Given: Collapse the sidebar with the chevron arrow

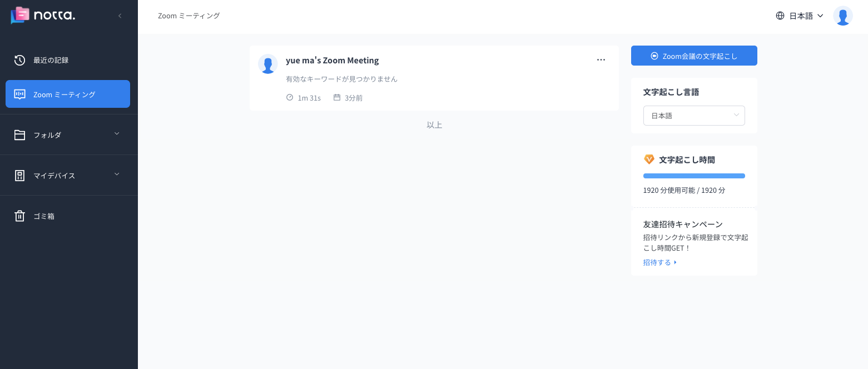Looking at the screenshot, I should pyautogui.click(x=120, y=16).
